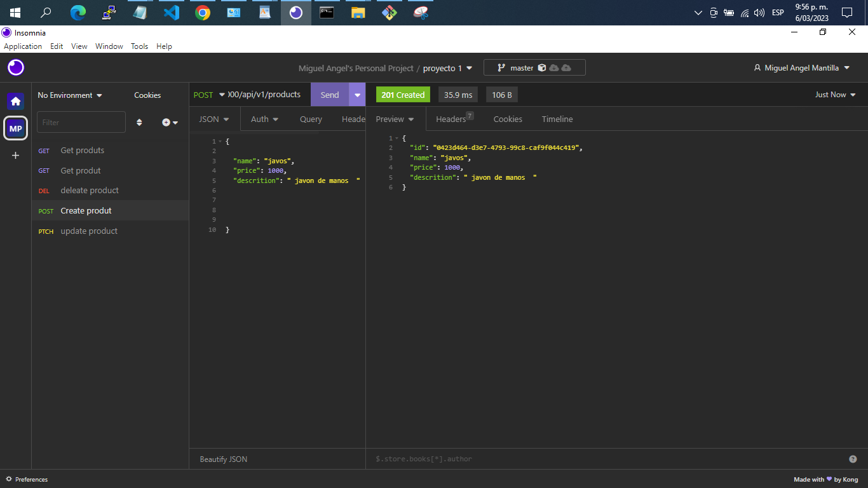
Task: Switch to the Headers response tab
Action: click(x=449, y=119)
